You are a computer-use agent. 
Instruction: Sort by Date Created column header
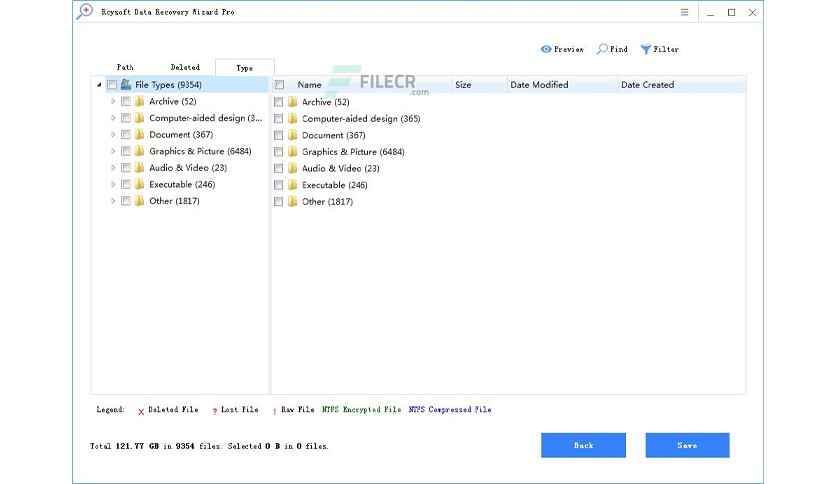[x=681, y=85]
